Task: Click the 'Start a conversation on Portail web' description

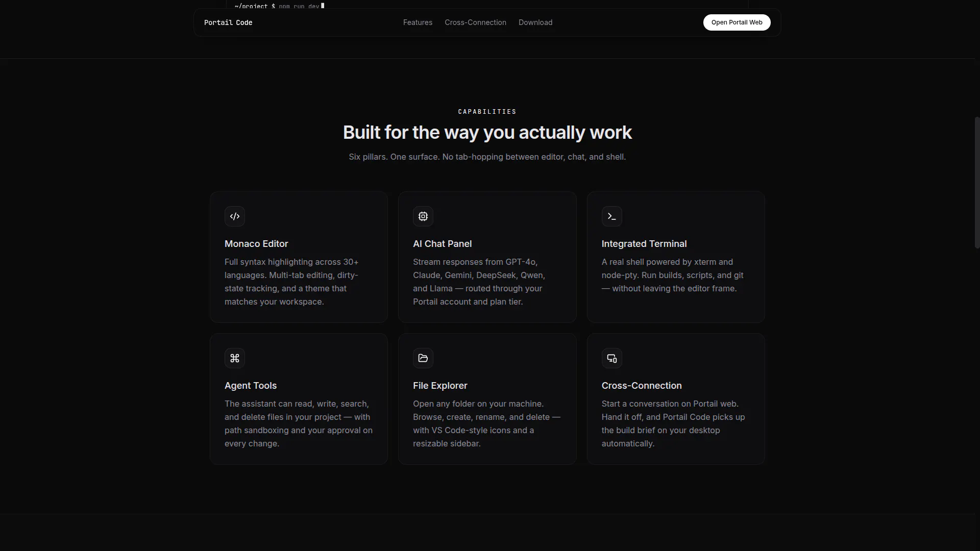Action: (673, 423)
